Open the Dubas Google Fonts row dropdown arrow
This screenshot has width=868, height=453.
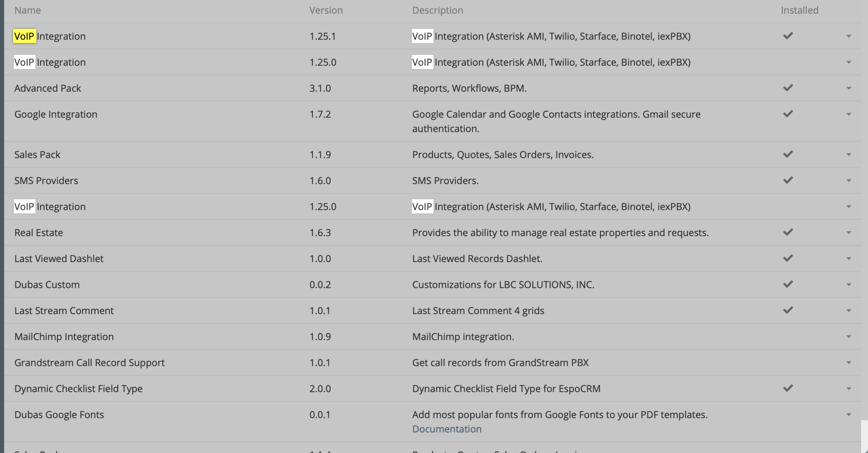849,415
